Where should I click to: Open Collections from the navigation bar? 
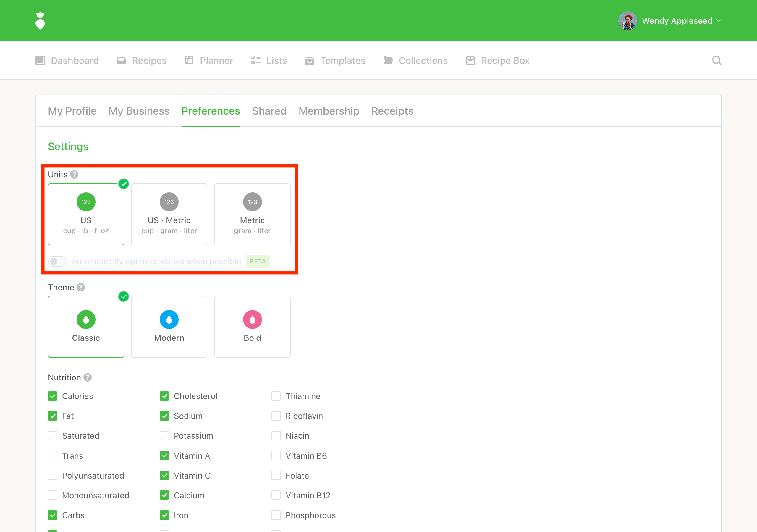415,60
